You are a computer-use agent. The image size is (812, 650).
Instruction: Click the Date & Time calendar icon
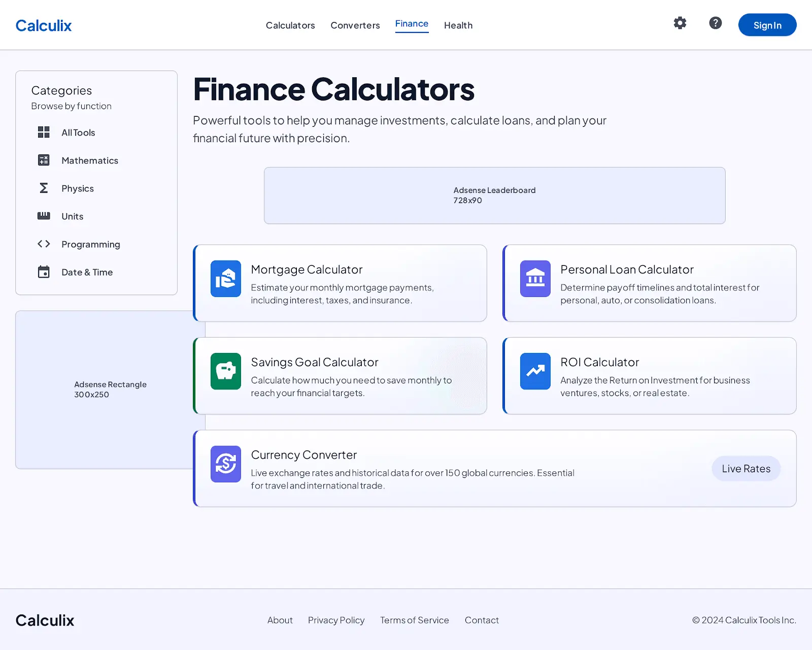coord(44,272)
